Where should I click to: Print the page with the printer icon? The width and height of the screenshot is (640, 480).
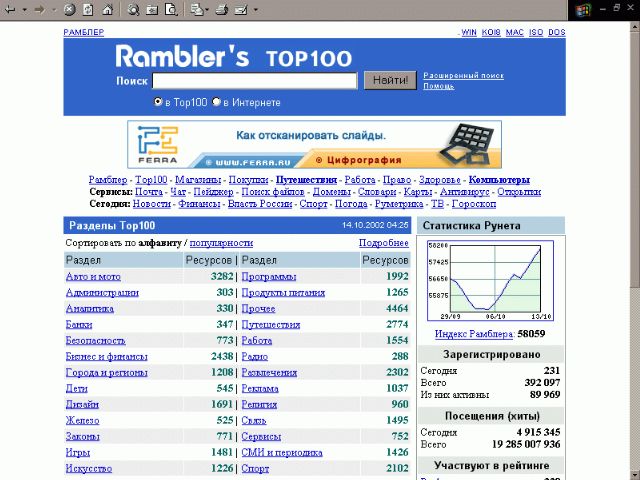click(222, 10)
